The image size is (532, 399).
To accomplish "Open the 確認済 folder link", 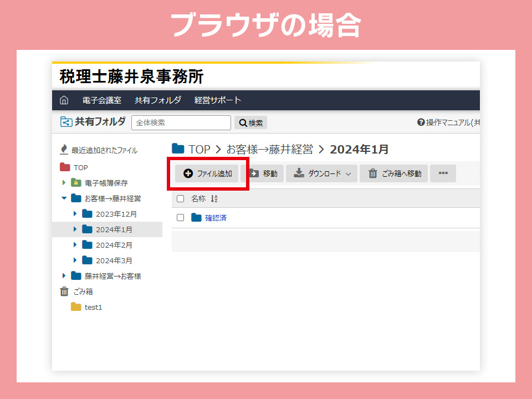I will click(216, 218).
